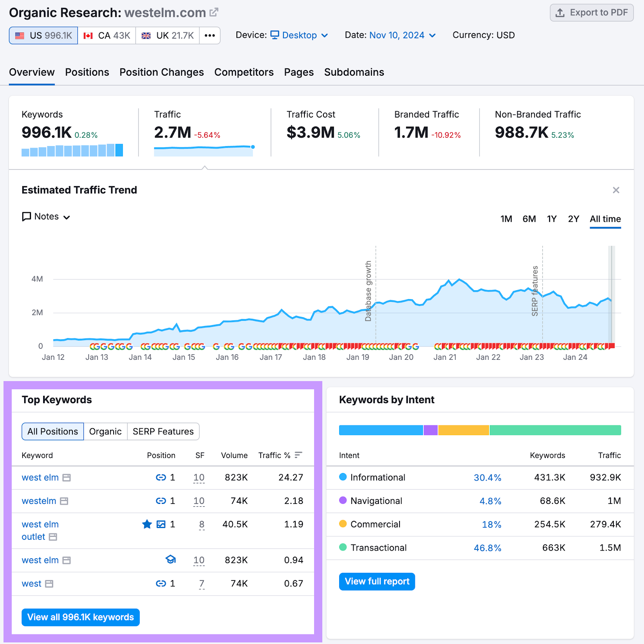Open the westelm keyword link

pyautogui.click(x=39, y=501)
